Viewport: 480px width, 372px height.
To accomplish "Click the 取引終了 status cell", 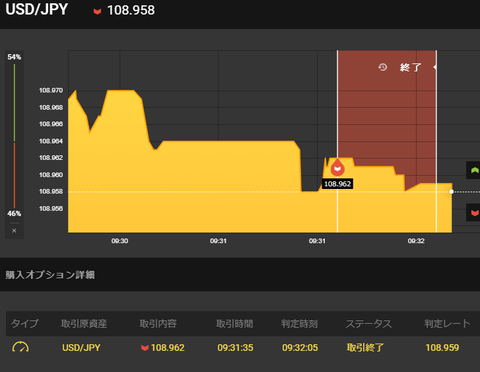I will click(365, 348).
